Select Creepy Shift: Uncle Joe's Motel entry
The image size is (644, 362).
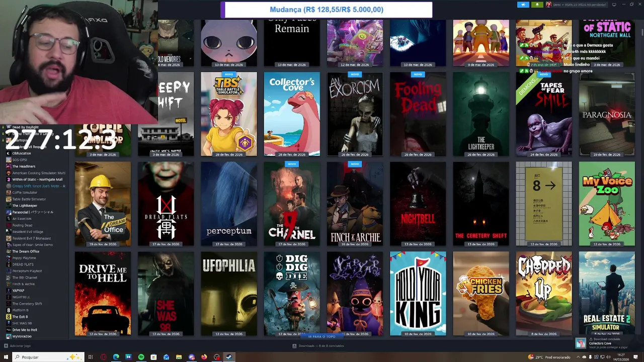(x=36, y=186)
